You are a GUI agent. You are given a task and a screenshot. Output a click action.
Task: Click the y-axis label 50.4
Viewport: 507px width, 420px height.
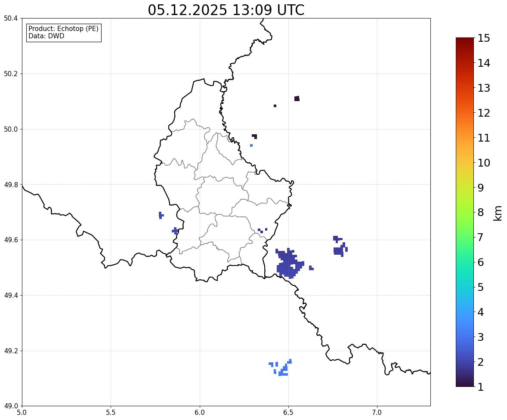[x=11, y=19]
